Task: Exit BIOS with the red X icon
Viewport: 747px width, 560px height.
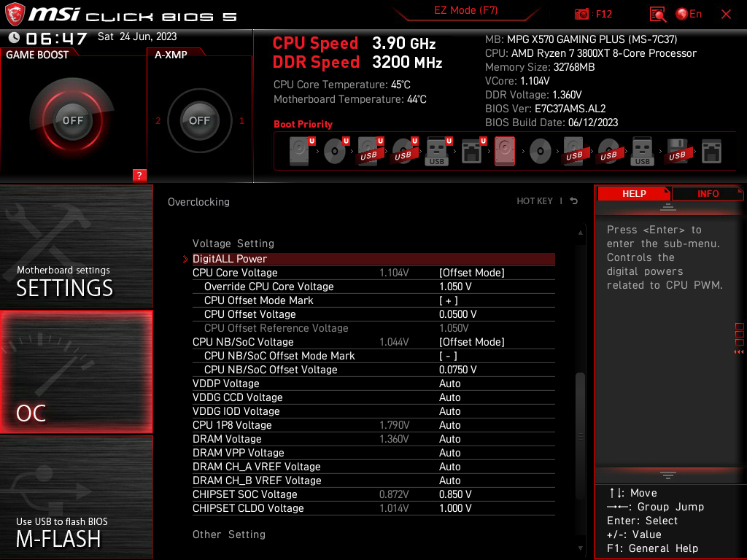Action: 726,15
